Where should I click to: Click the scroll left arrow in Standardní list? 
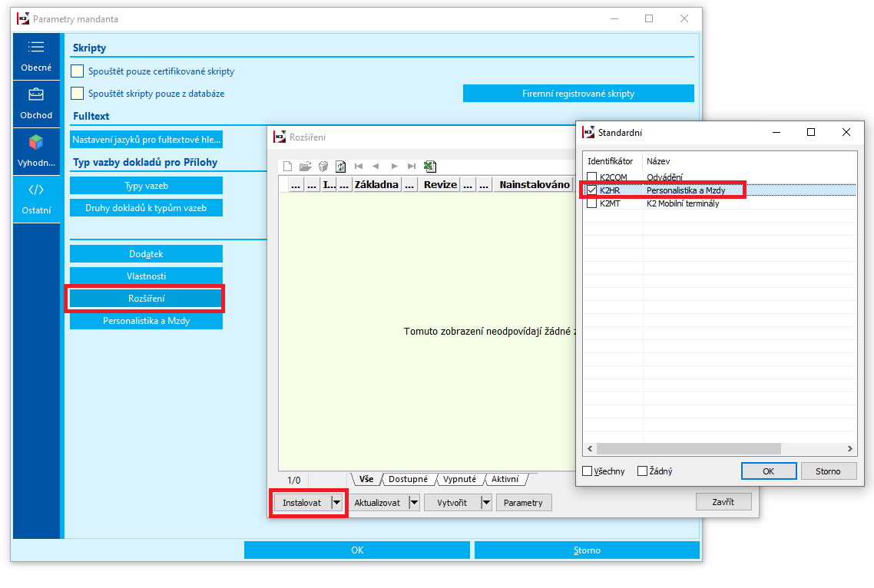[x=590, y=448]
